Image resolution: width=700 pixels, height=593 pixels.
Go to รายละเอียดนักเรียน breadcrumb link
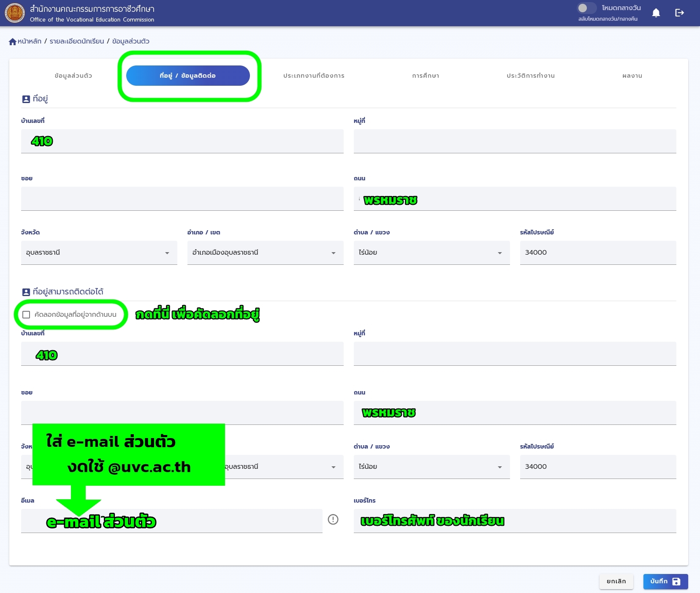pos(77,41)
